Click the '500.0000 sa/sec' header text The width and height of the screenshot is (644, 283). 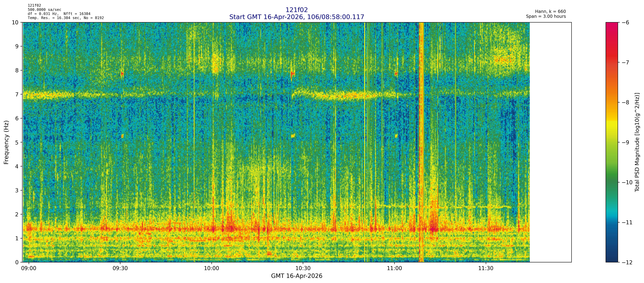click(x=45, y=10)
